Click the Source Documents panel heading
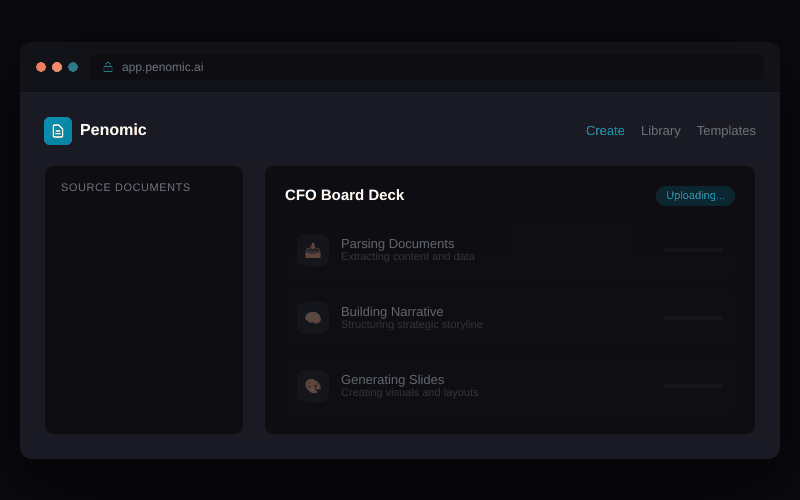The width and height of the screenshot is (800, 500). click(126, 188)
